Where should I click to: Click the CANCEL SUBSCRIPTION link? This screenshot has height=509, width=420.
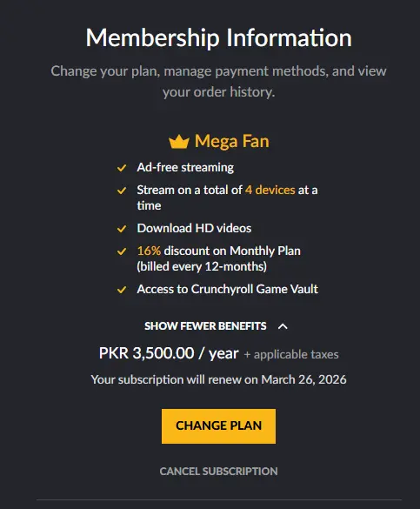218,471
